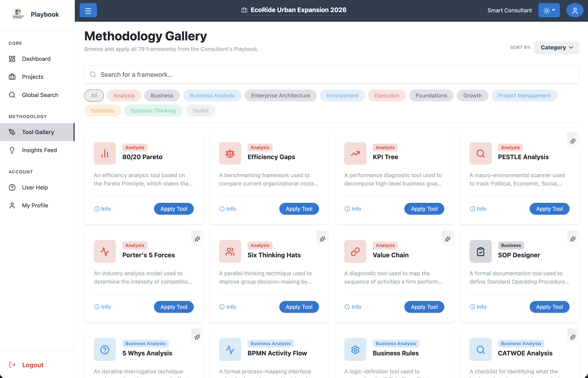588x378 pixels.
Task: Toggle the hamburger sidebar menu button
Action: tap(88, 11)
